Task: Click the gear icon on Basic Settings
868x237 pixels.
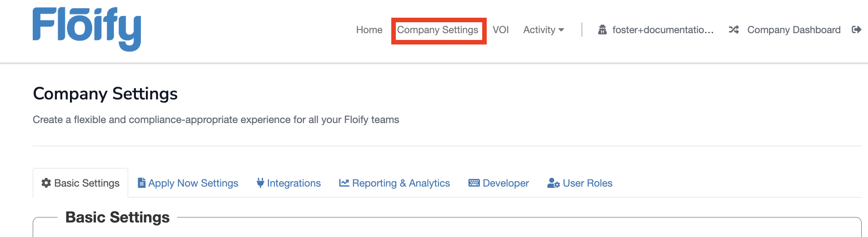Action: click(46, 183)
